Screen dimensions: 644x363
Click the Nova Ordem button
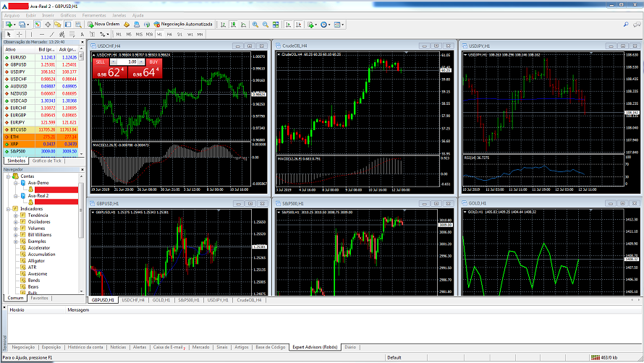pyautogui.click(x=104, y=25)
